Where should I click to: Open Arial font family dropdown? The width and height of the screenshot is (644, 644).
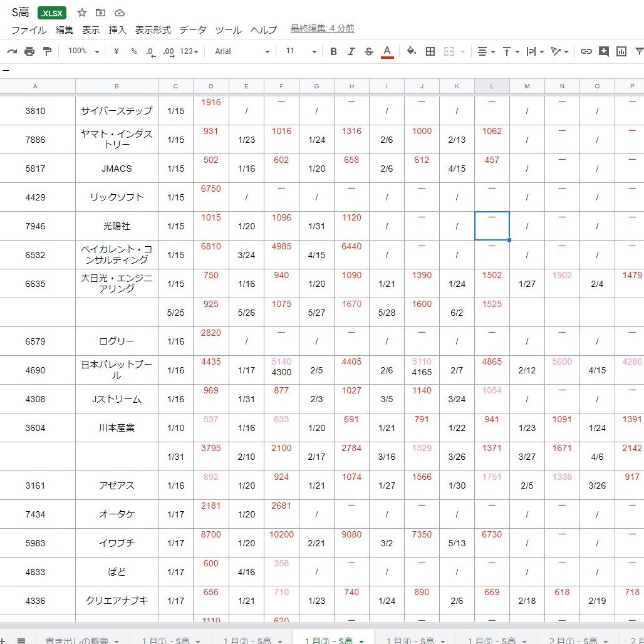(242, 51)
